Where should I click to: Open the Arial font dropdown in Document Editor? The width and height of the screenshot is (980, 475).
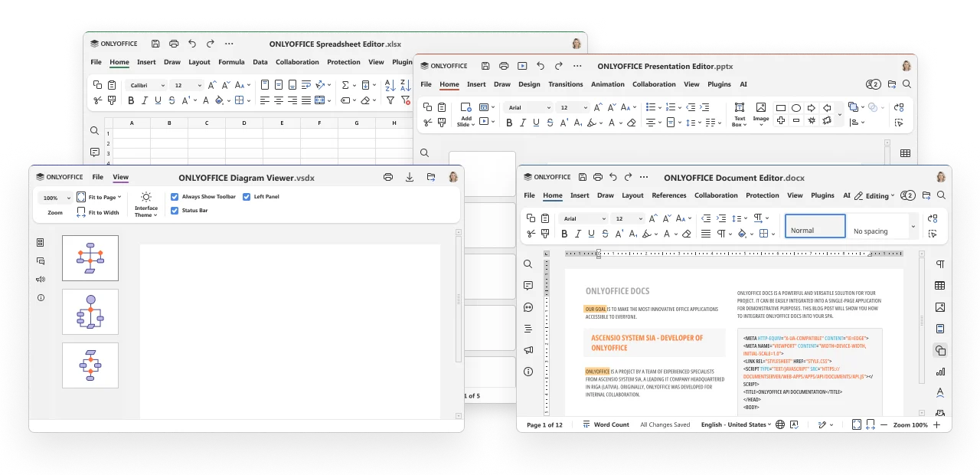[x=583, y=218]
